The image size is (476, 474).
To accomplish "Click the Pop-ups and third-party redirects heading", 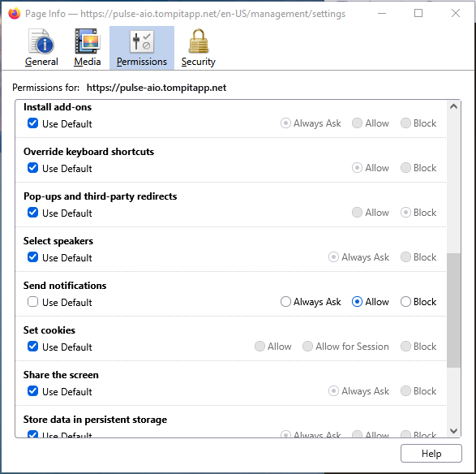I will [101, 196].
